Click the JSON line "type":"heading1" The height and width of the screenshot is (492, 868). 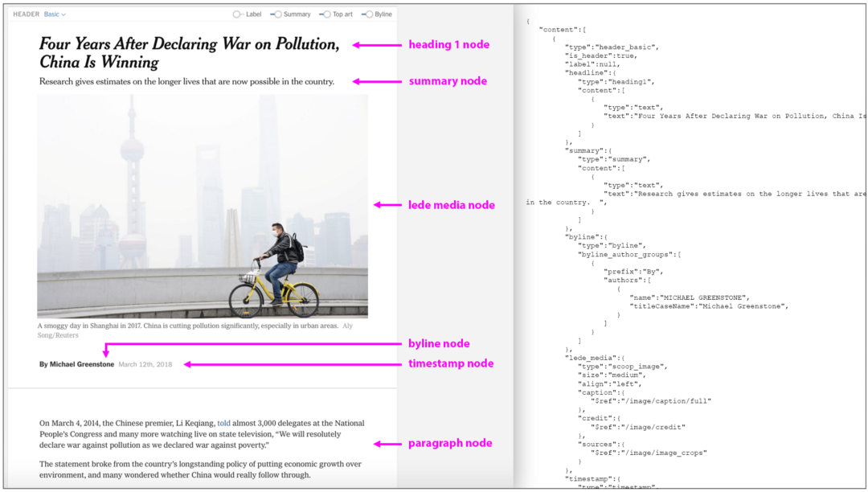click(616, 82)
